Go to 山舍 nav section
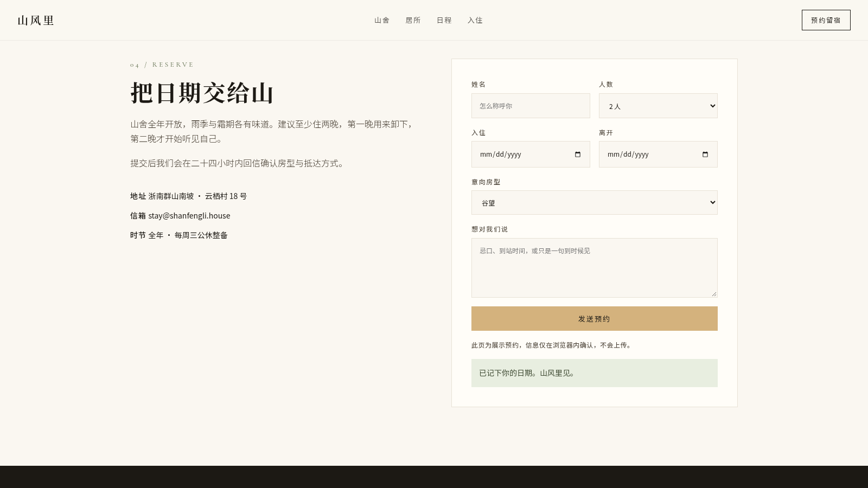The height and width of the screenshot is (488, 868). pyautogui.click(x=382, y=20)
